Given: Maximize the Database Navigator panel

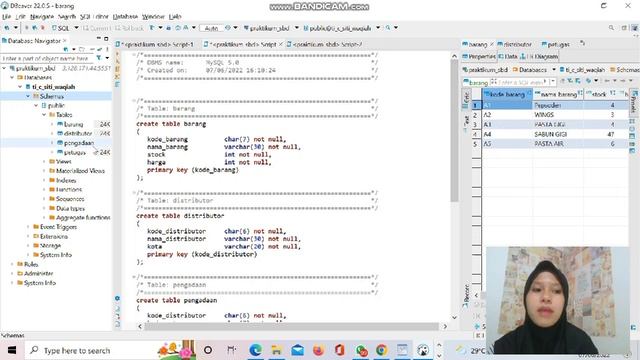Looking at the screenshot, I should coord(106,38).
